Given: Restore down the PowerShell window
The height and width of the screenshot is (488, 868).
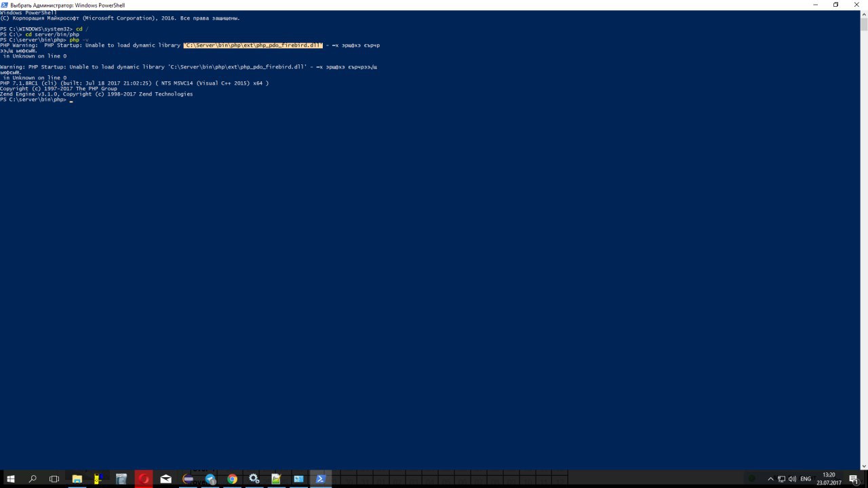Looking at the screenshot, I should coord(835,5).
